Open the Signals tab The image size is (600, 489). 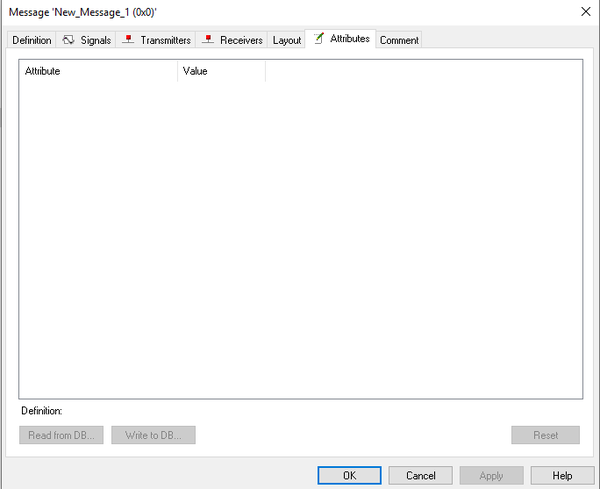coord(86,40)
